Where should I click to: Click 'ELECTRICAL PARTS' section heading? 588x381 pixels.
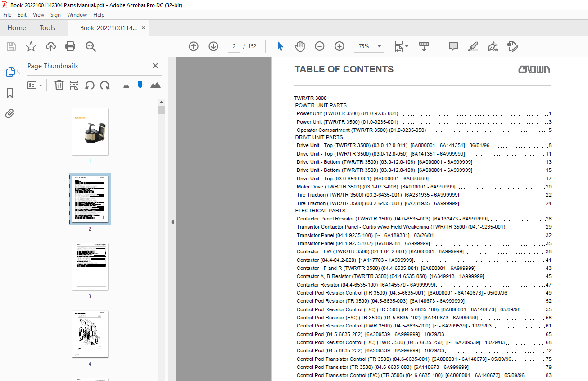[320, 211]
